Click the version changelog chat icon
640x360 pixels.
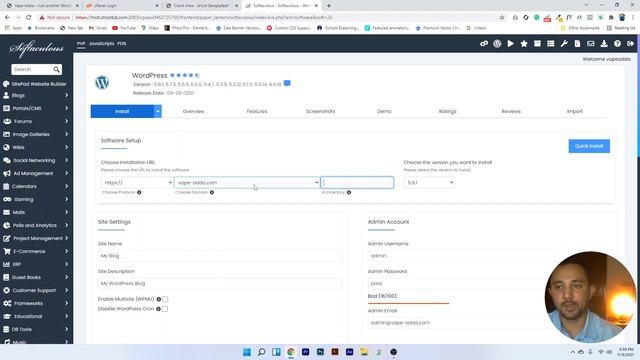[287, 83]
